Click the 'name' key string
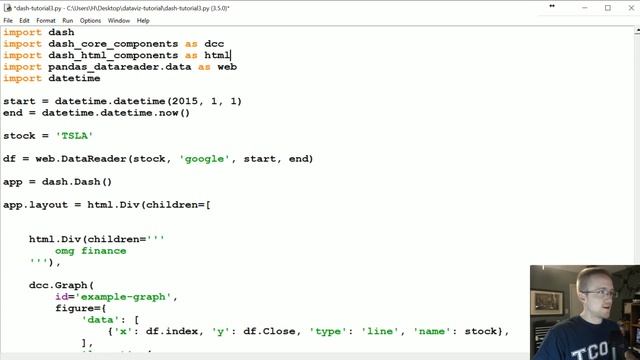This screenshot has width=640, height=360. (x=432, y=331)
